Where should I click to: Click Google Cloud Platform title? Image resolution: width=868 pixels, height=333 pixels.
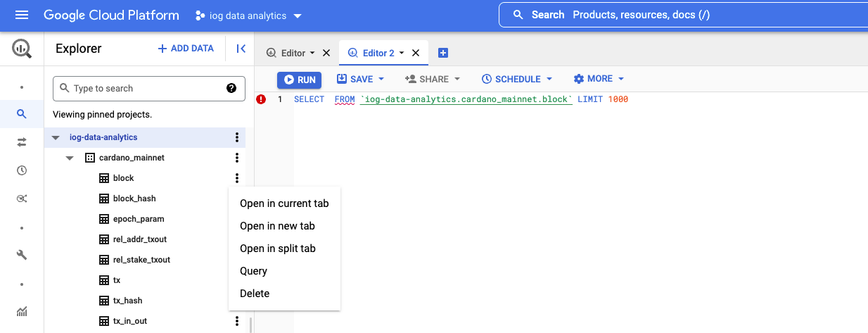click(x=111, y=15)
